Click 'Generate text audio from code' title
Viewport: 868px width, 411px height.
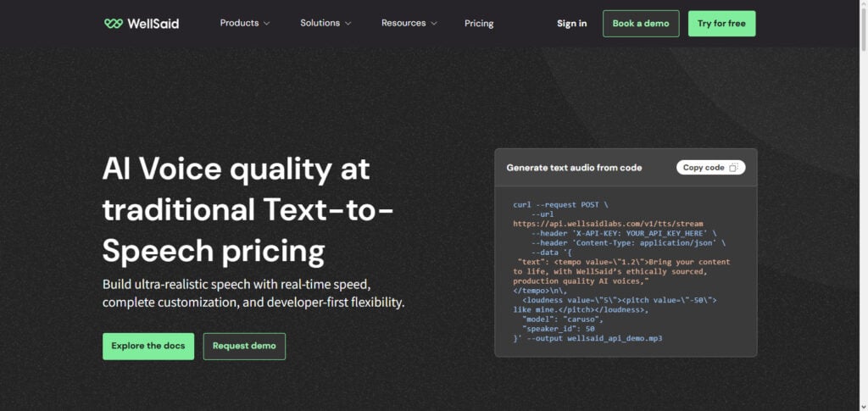point(574,168)
